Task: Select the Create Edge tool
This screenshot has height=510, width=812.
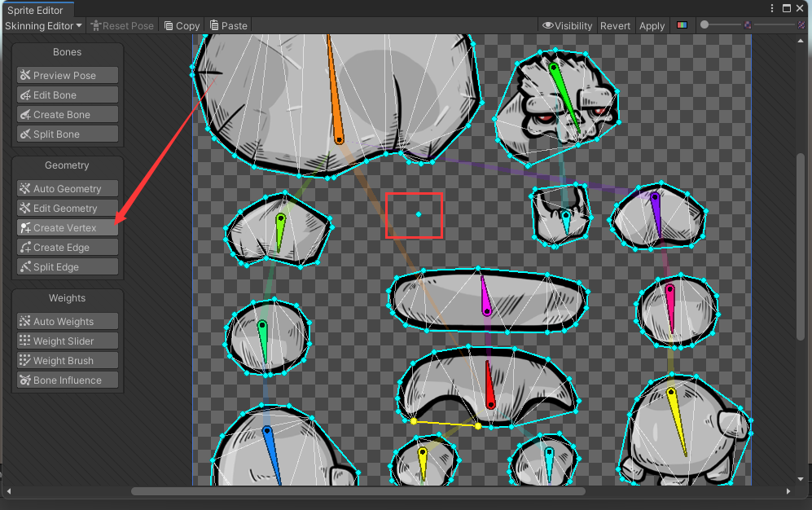Action: (x=67, y=247)
